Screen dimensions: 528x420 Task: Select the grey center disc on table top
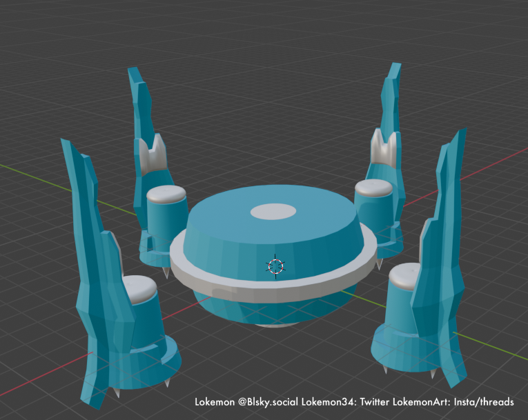(x=273, y=211)
